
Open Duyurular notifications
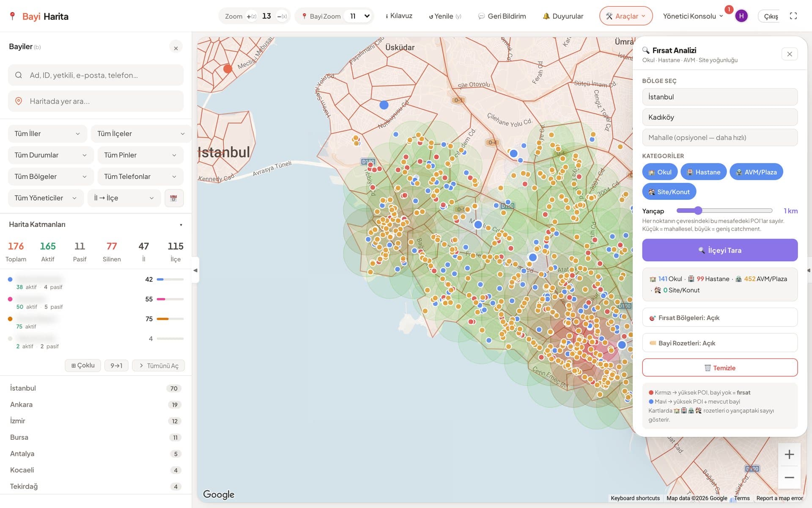pyautogui.click(x=563, y=16)
